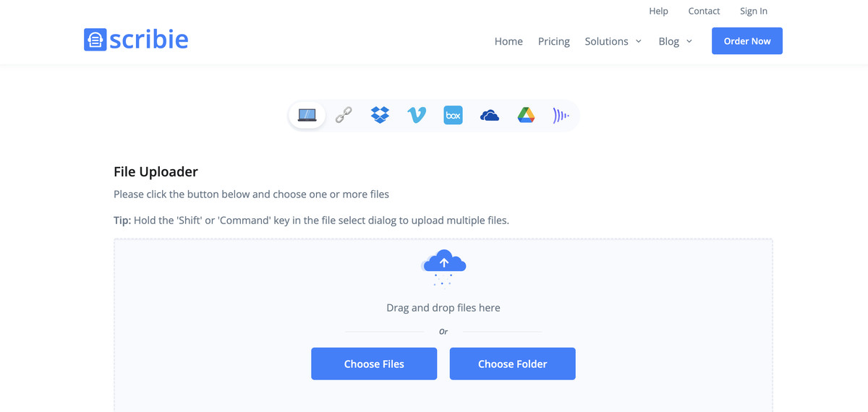This screenshot has width=868, height=412.
Task: Click the Scribie logo
Action: (136, 40)
